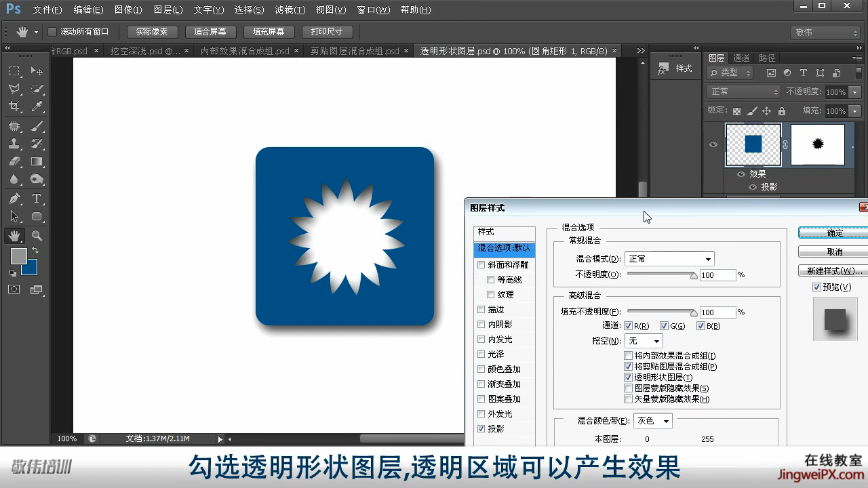Lock transparent pixels checkerboard icon
This screenshot has height=488, width=868.
pyautogui.click(x=736, y=111)
